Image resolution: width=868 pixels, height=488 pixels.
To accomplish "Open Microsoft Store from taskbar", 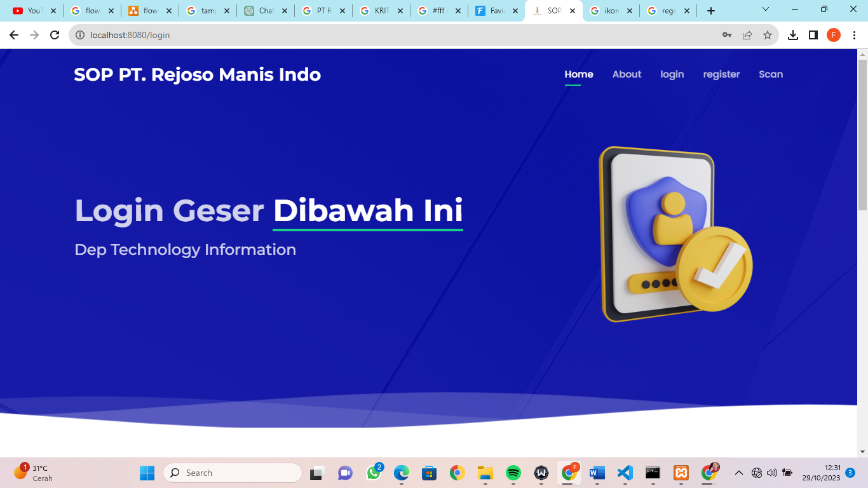I will point(429,473).
